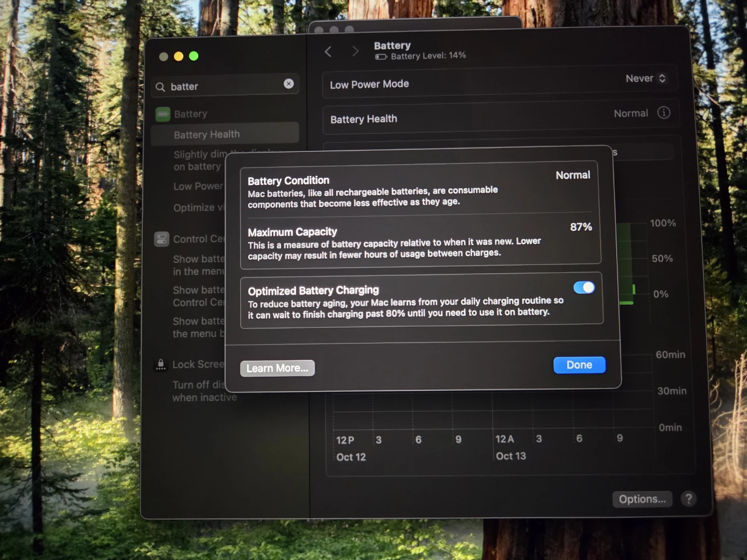Click the "60min" axis label
The image size is (747, 560).
tap(670, 355)
